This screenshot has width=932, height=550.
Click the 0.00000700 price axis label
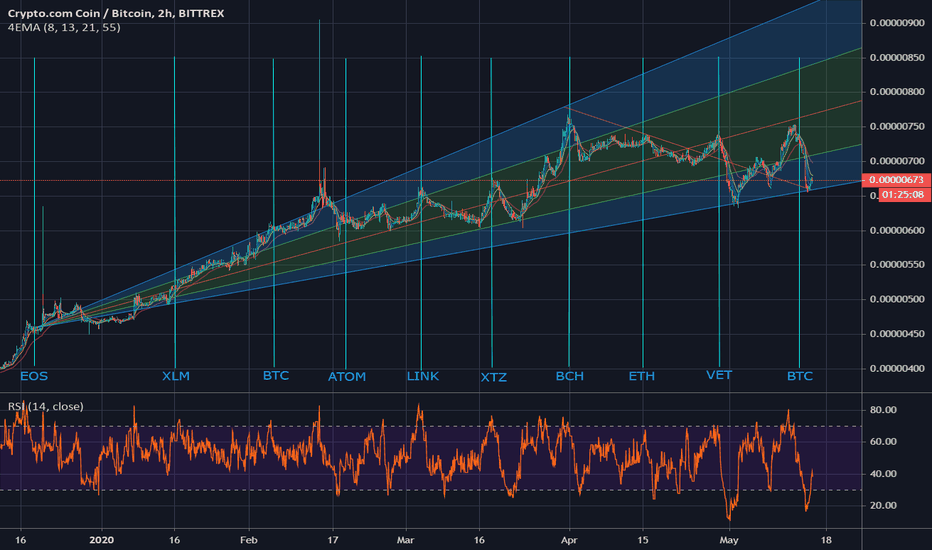(897, 161)
